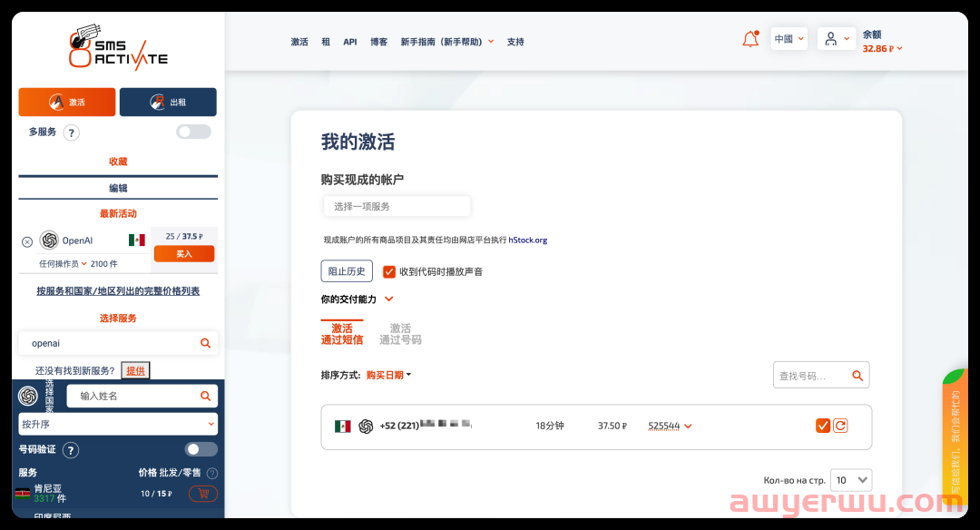980x530 pixels.
Task: Select the orange 激活 mode button
Action: [x=67, y=102]
